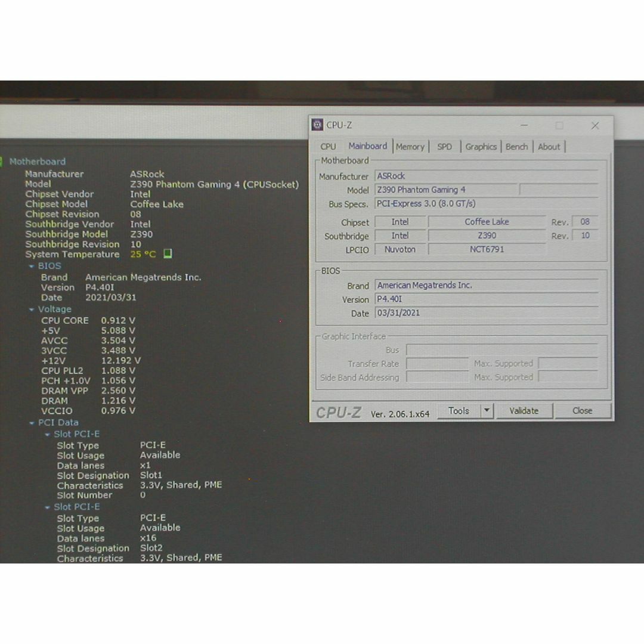
Task: Click the AVCC voltage value '3.504 V'
Action: pos(118,340)
